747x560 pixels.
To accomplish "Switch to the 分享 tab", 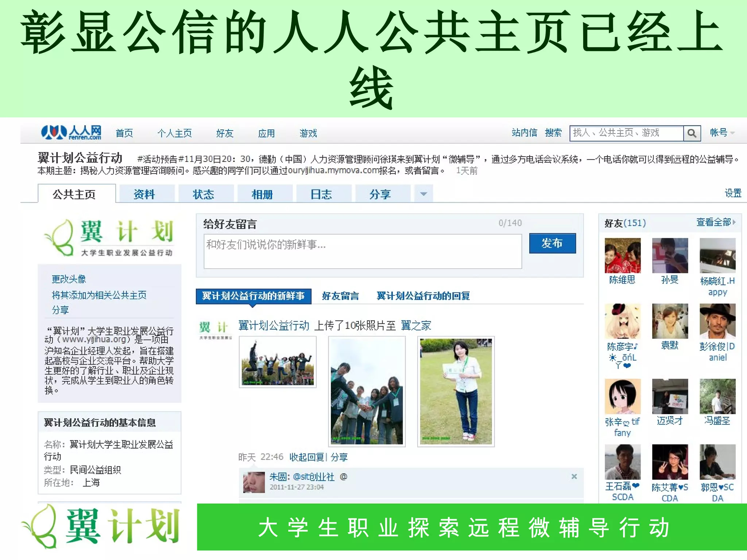I will (383, 194).
